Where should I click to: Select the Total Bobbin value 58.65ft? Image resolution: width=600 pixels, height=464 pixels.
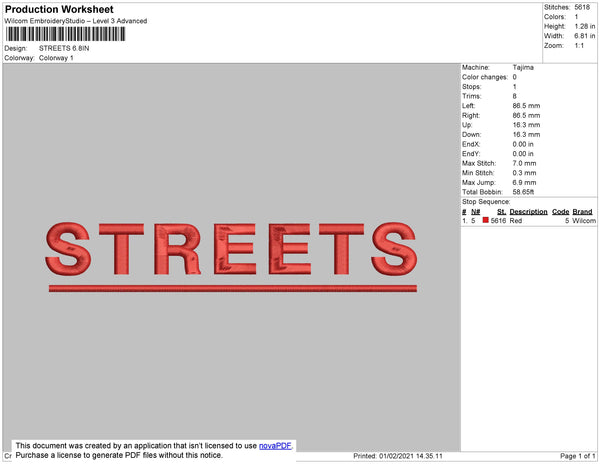[523, 192]
